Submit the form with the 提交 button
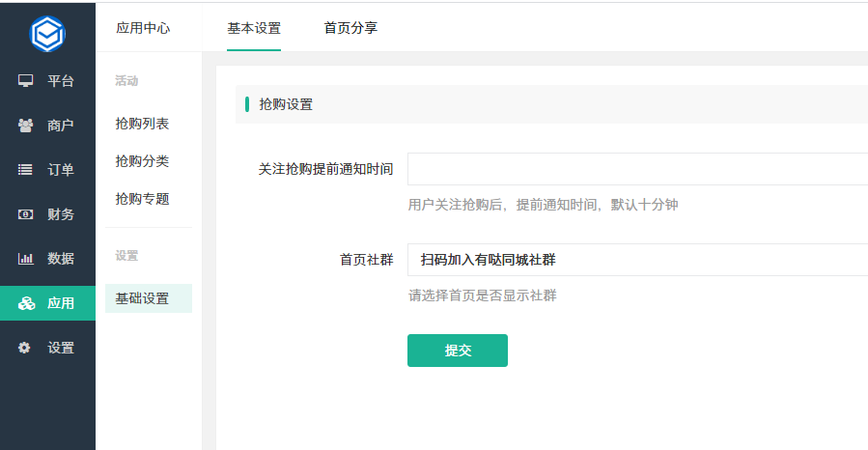The image size is (868, 450). [x=458, y=351]
